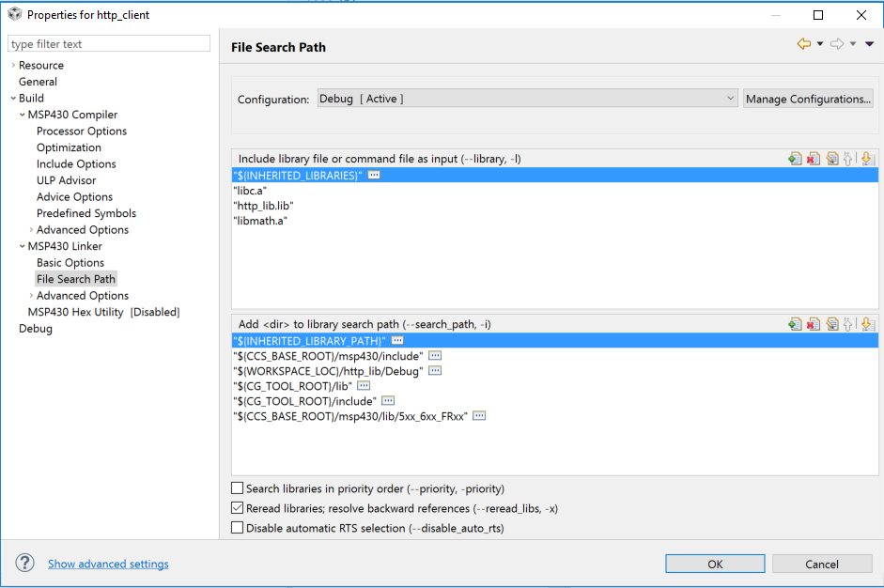The image size is (884, 588).
Task: Open the Optimization page
Action: coord(69,147)
